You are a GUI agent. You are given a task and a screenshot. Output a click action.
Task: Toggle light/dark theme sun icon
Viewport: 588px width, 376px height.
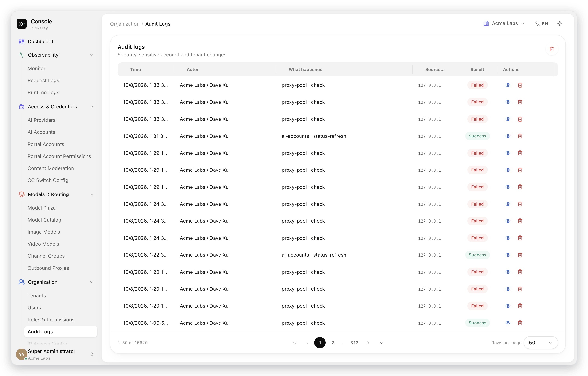pos(560,24)
